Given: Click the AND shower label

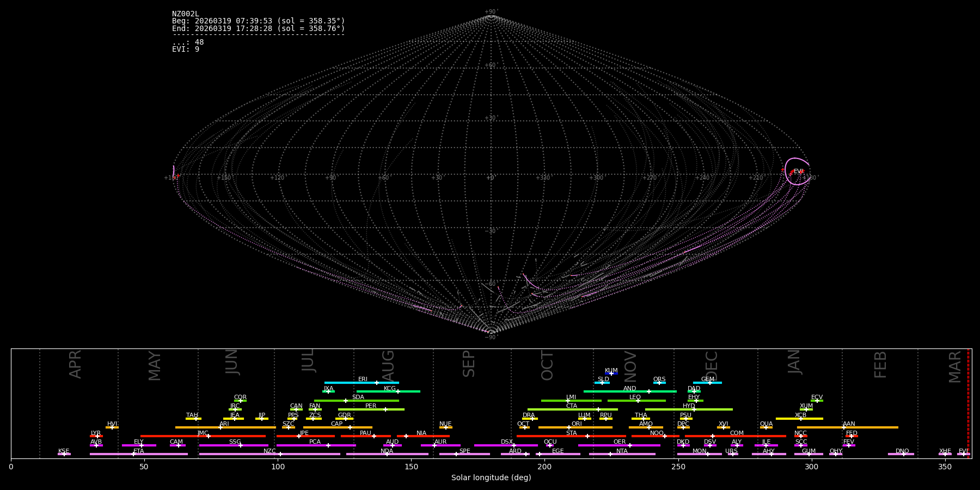Looking at the screenshot, I should point(629,388).
